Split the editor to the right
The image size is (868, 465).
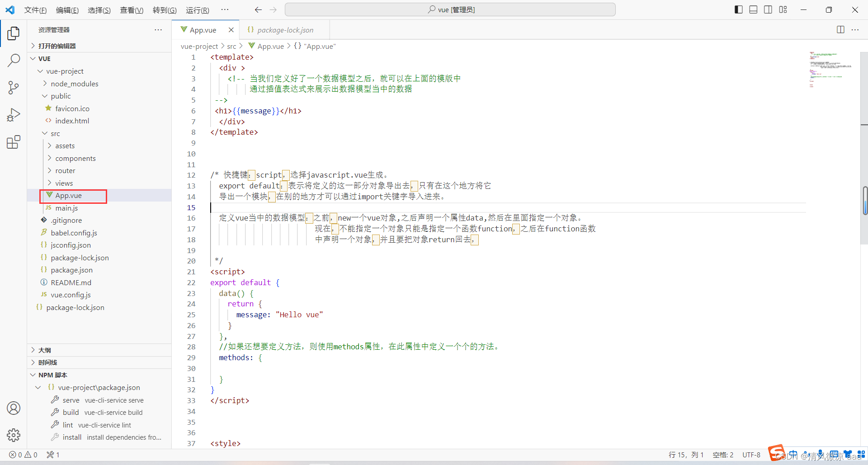[840, 29]
